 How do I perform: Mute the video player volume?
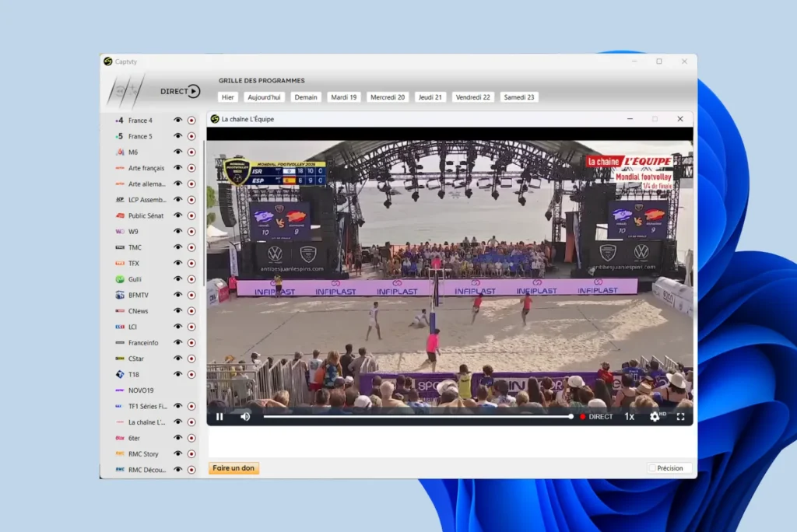pyautogui.click(x=245, y=417)
